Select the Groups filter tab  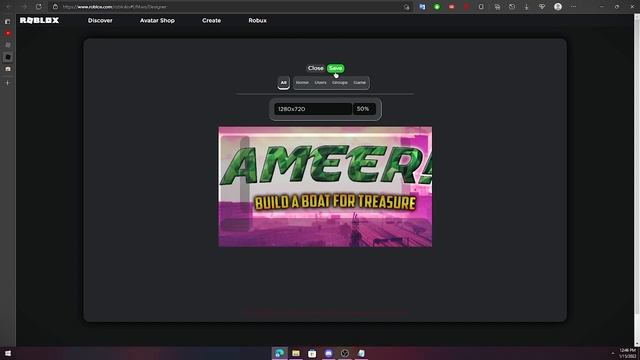pos(340,82)
